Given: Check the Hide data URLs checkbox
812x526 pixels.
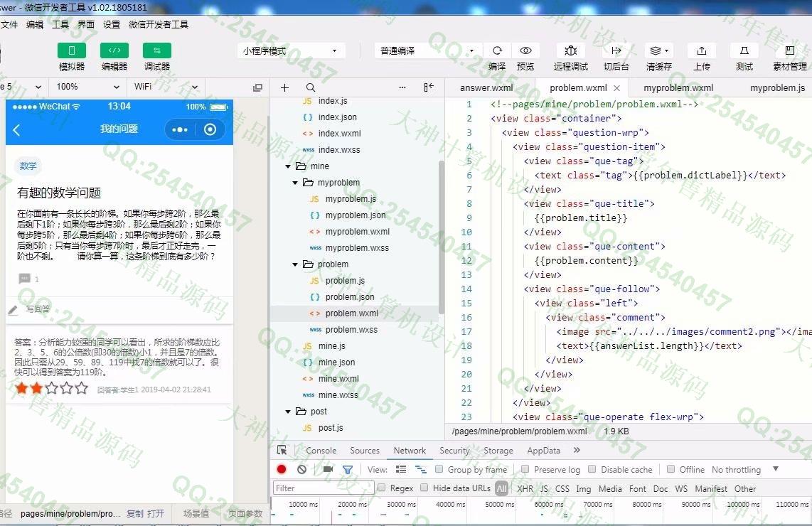Looking at the screenshot, I should pyautogui.click(x=424, y=488).
